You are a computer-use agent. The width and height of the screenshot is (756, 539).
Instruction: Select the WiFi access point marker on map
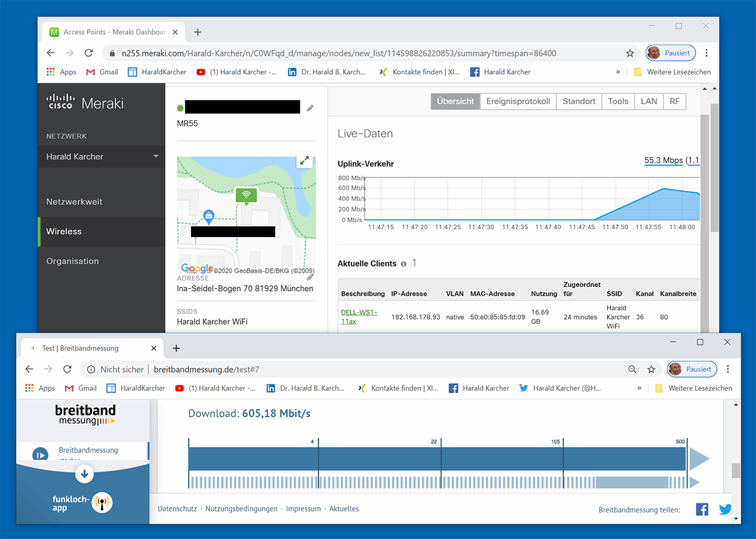[x=246, y=195]
